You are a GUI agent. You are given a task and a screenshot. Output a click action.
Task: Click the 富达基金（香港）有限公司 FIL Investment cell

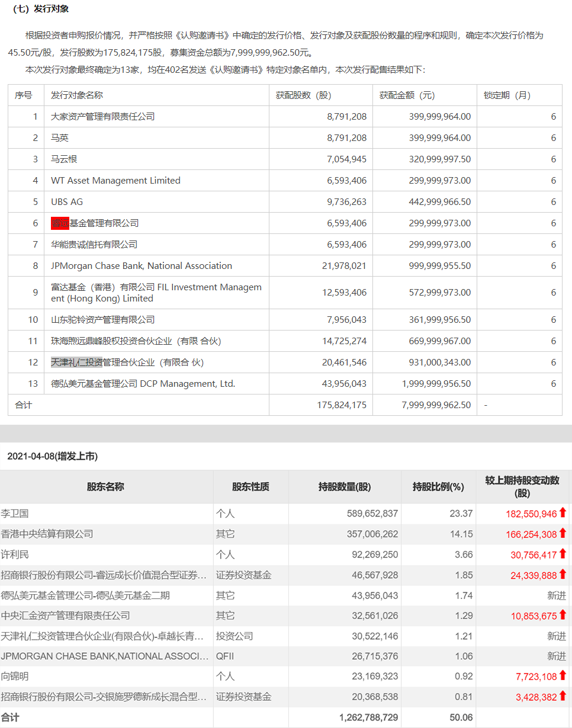pyautogui.click(x=156, y=293)
